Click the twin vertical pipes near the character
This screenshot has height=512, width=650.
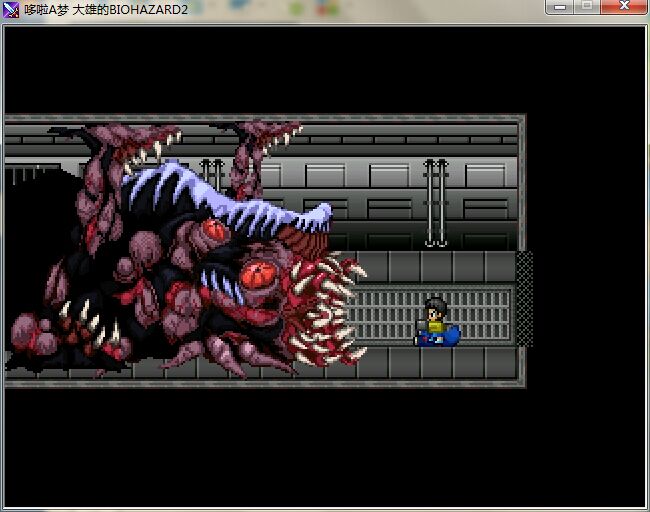tap(435, 202)
